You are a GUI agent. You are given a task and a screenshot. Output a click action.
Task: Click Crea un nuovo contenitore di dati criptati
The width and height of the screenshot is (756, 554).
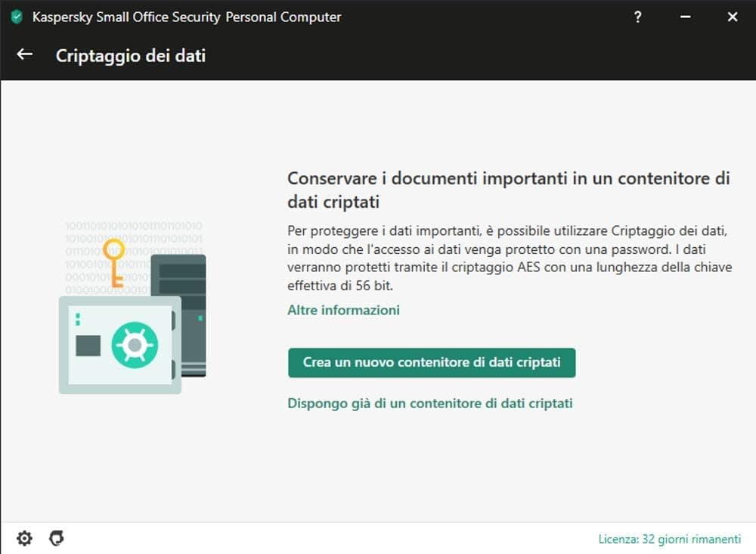coord(432,363)
